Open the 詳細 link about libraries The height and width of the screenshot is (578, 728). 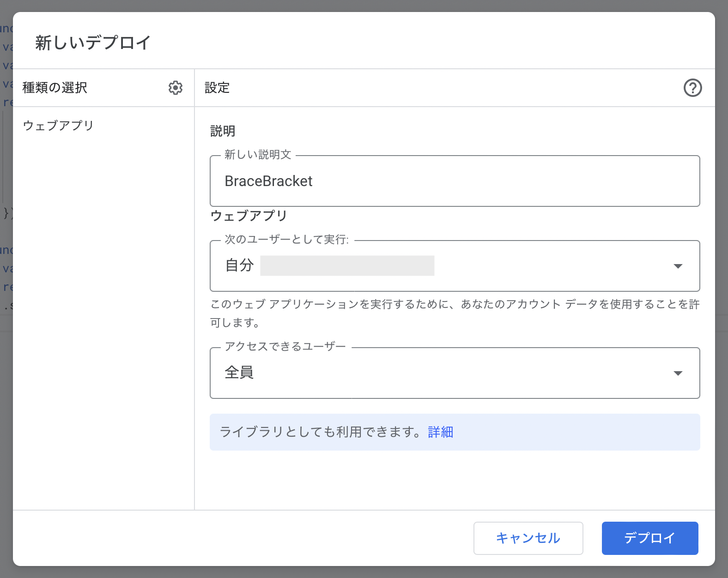[x=440, y=432]
